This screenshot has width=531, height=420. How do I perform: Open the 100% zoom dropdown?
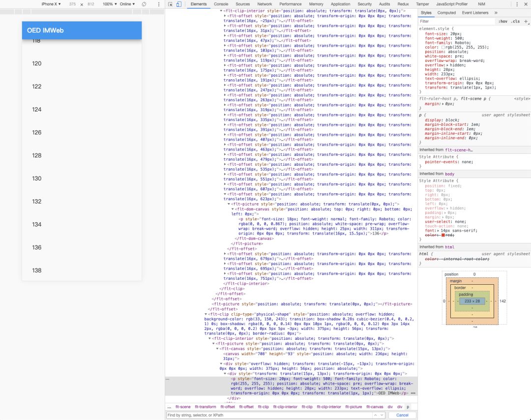pos(110,4)
